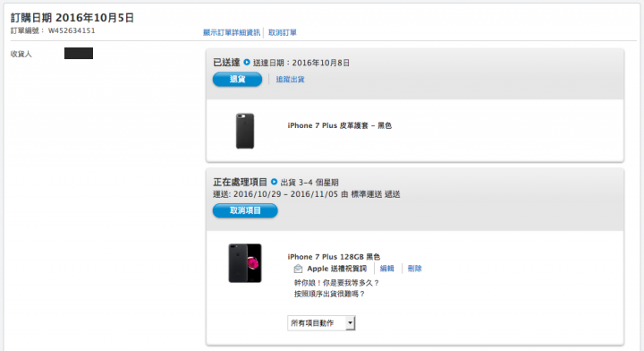Click the 取消項目 cancel item button

point(245,210)
